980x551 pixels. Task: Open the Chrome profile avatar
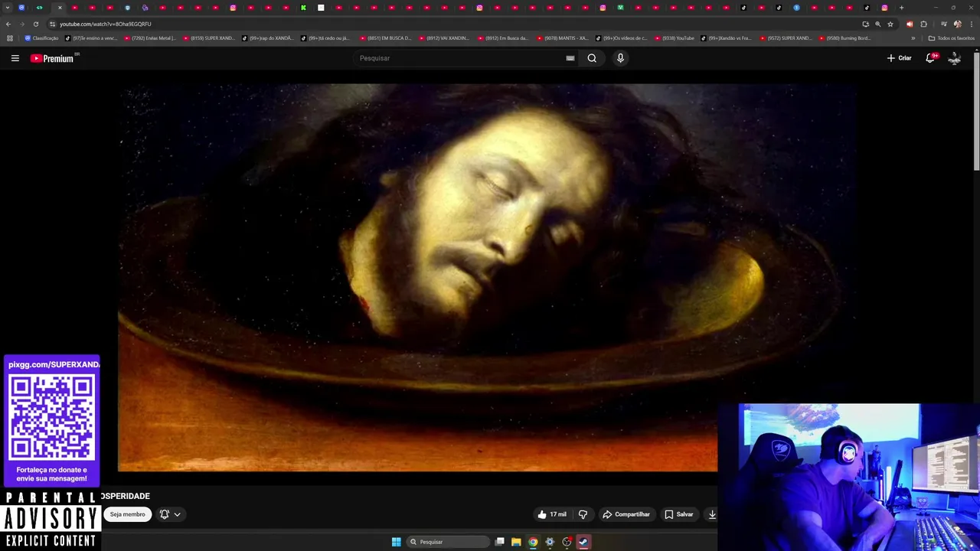(x=957, y=24)
